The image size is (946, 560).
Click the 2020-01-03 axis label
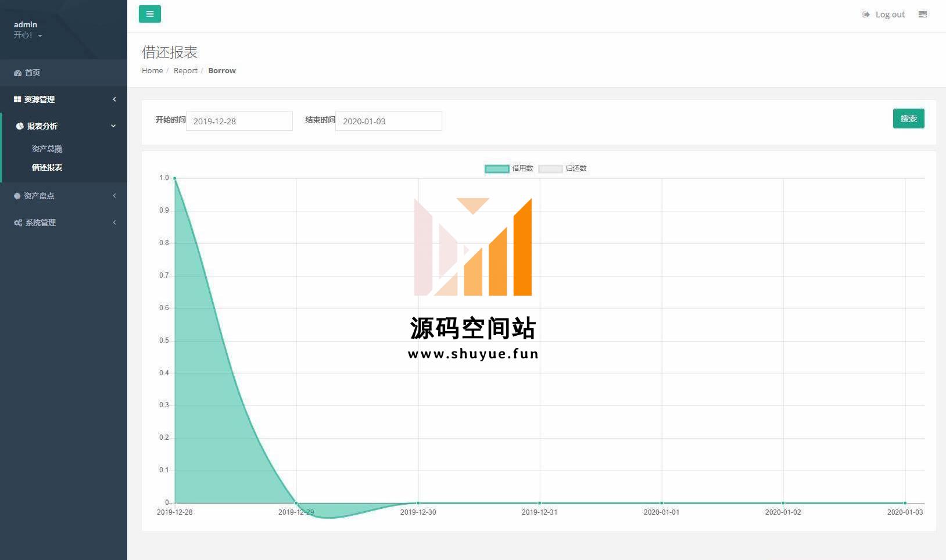[905, 512]
